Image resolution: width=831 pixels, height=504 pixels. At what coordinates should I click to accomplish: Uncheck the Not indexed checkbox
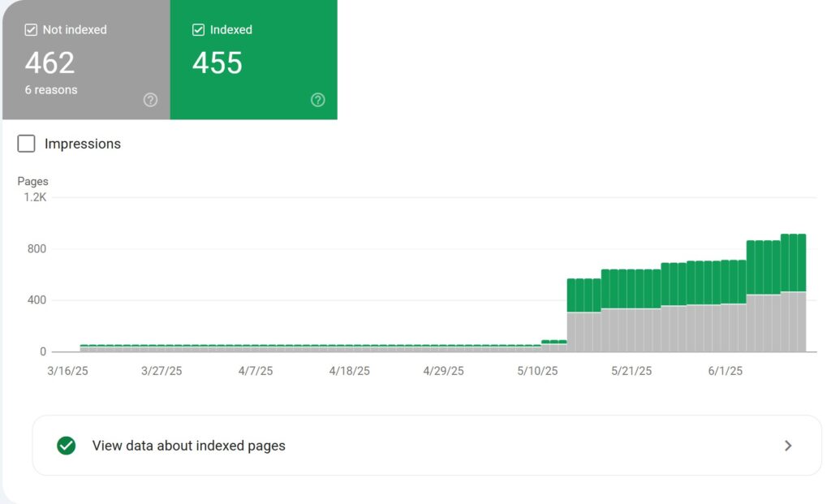(31, 29)
